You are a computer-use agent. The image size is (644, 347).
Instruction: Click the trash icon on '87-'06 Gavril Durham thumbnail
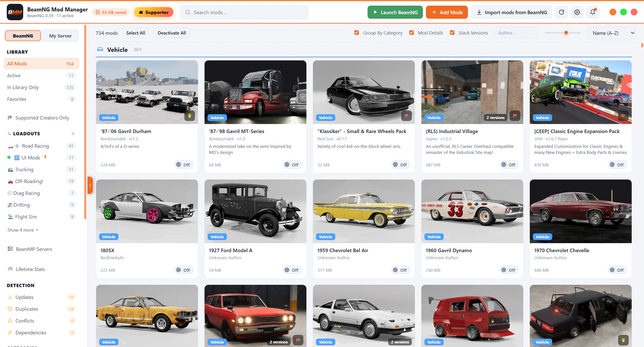(190, 116)
